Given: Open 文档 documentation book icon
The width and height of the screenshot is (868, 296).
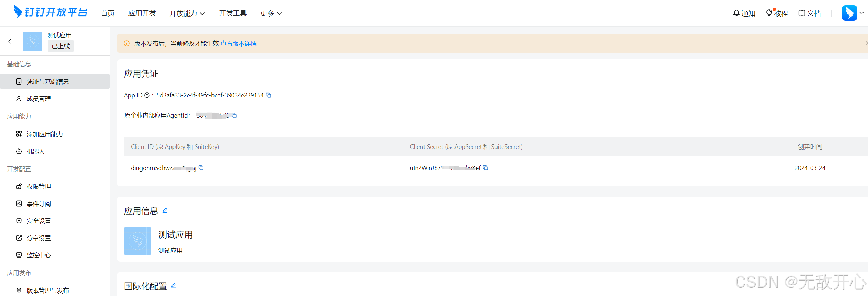Looking at the screenshot, I should pos(810,13).
